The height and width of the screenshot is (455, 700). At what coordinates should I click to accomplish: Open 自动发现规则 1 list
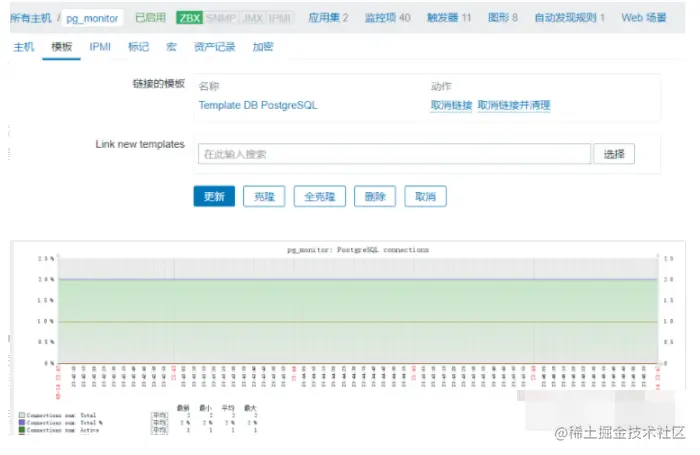click(x=570, y=18)
